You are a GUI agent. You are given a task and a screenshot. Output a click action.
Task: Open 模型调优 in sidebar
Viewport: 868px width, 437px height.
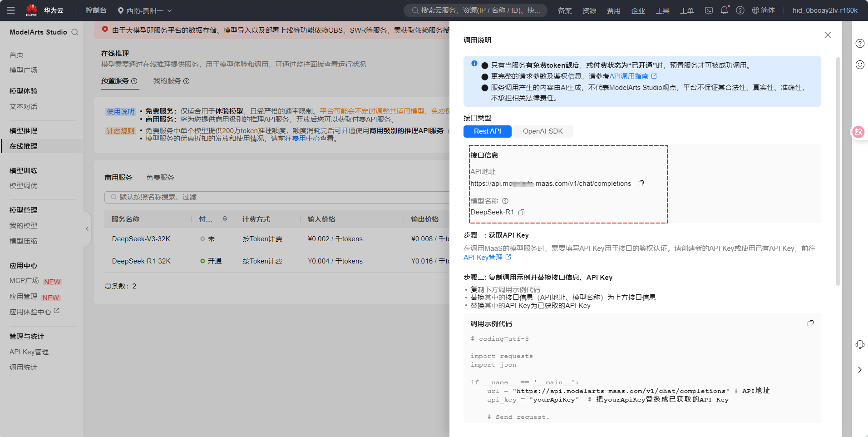click(24, 186)
